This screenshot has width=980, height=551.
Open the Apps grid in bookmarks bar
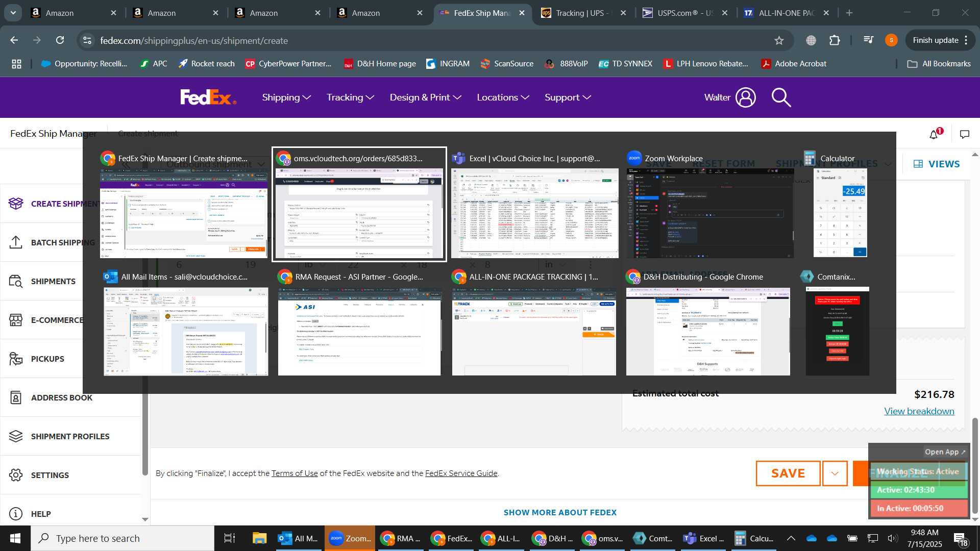click(17, 64)
